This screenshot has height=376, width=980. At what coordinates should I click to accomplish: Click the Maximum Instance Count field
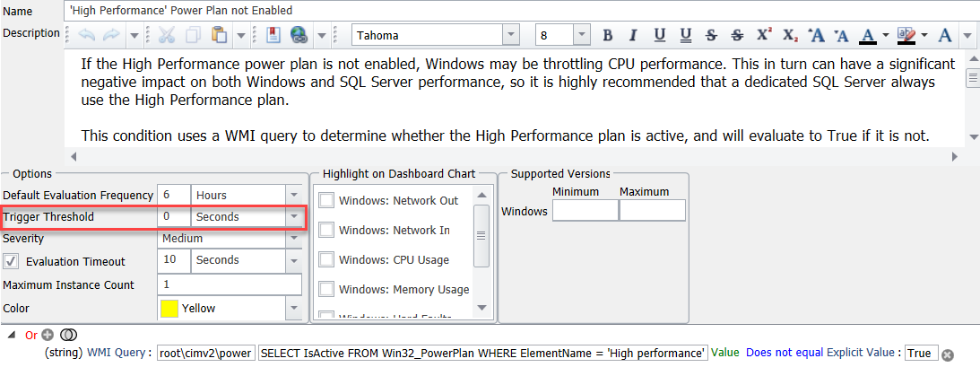pos(230,284)
